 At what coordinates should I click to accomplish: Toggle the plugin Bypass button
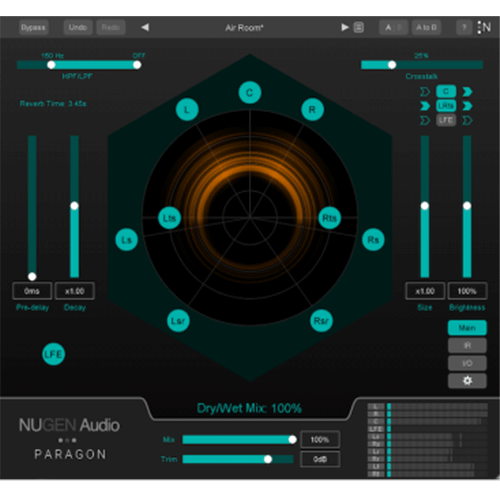pos(33,27)
